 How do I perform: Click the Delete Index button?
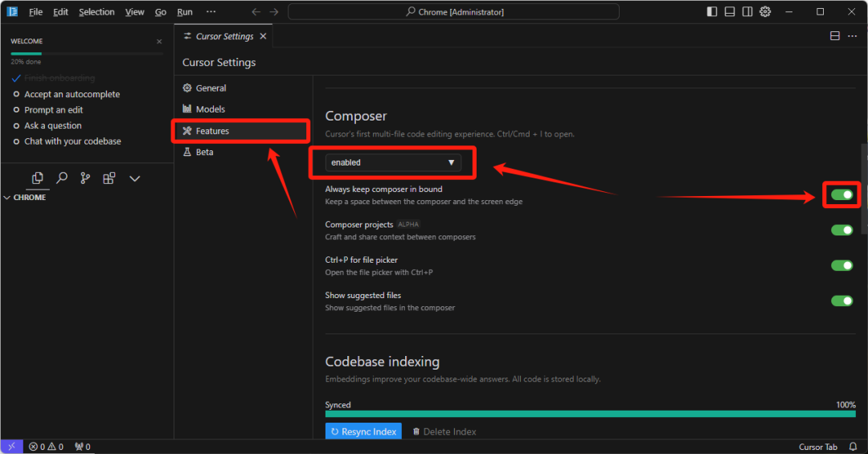coord(444,432)
